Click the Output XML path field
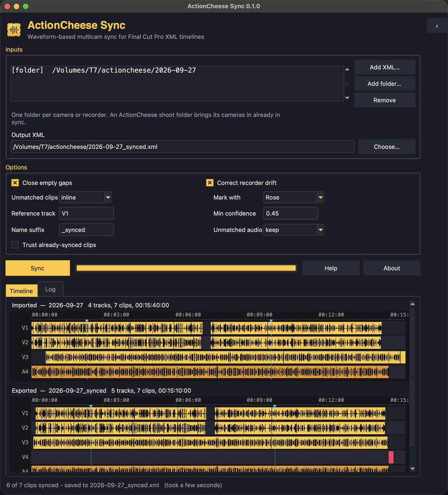The width and height of the screenshot is (448, 495). 182,147
